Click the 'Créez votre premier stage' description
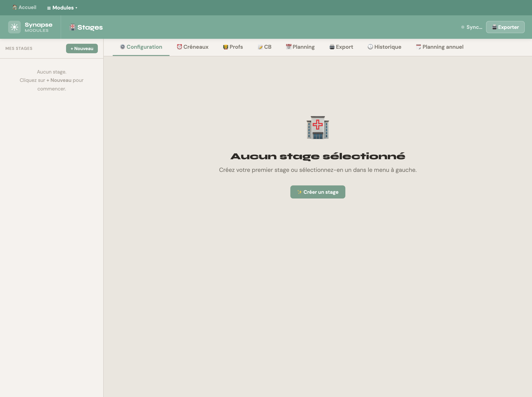 318,170
